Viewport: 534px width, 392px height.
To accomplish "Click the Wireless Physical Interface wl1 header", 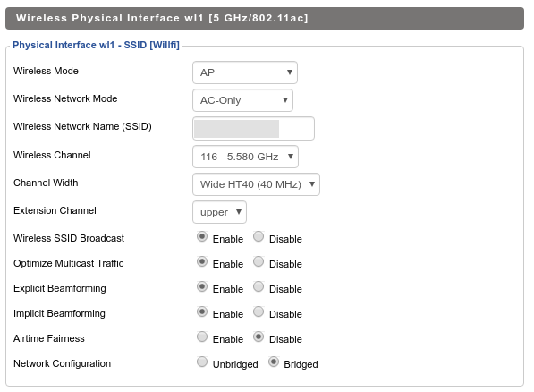I will 265,18.
